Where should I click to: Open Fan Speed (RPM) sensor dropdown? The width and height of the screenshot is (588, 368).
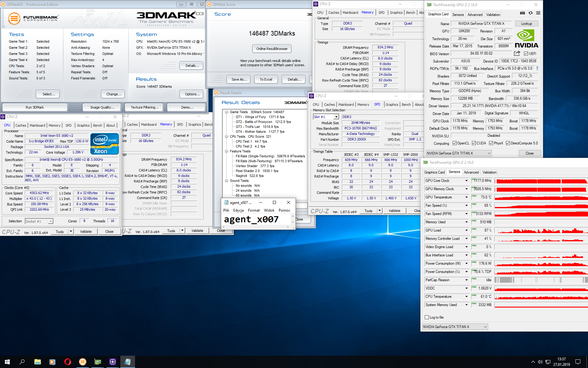pyautogui.click(x=467, y=214)
